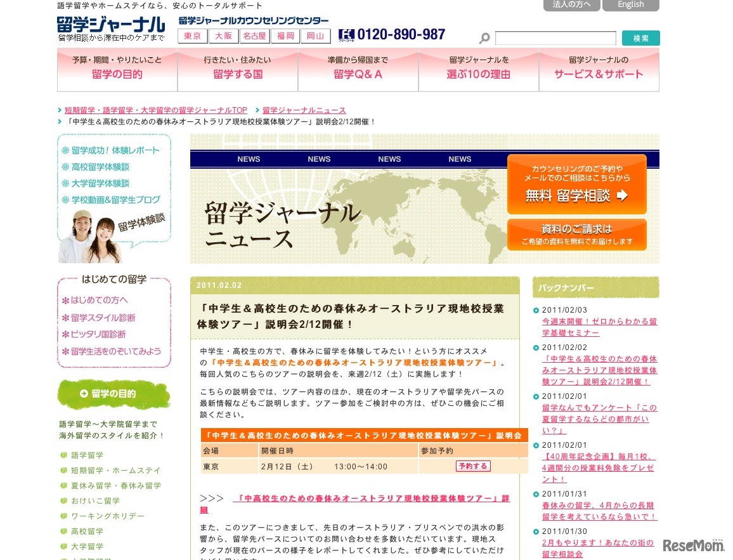Click the orange 資料のご請求 banner

[x=576, y=235]
